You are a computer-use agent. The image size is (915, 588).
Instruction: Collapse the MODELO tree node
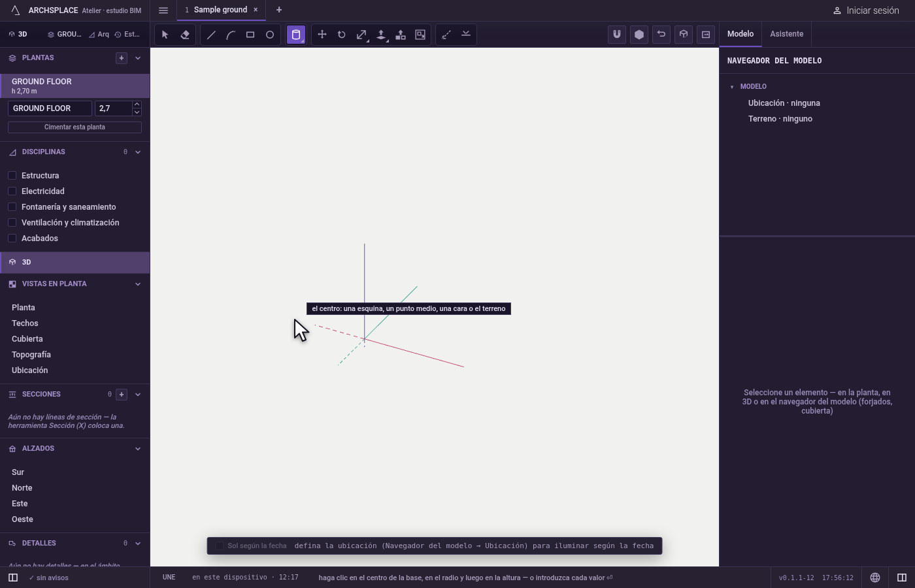click(732, 87)
